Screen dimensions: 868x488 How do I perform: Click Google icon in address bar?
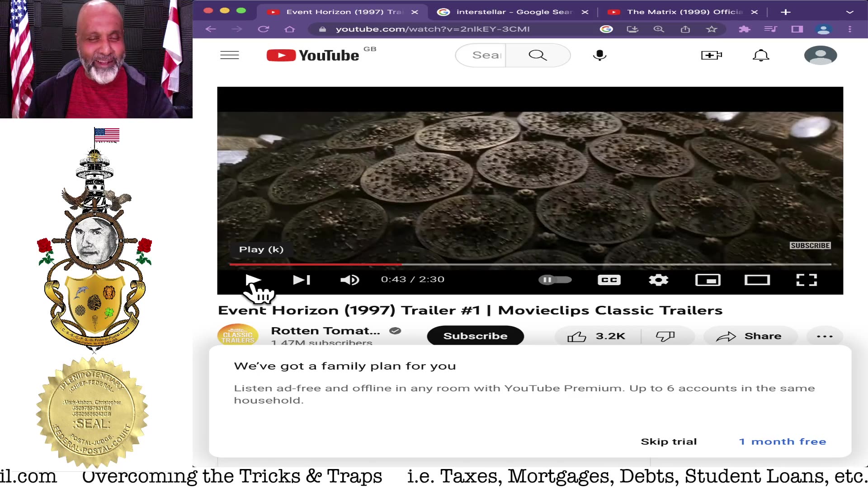pyautogui.click(x=606, y=29)
